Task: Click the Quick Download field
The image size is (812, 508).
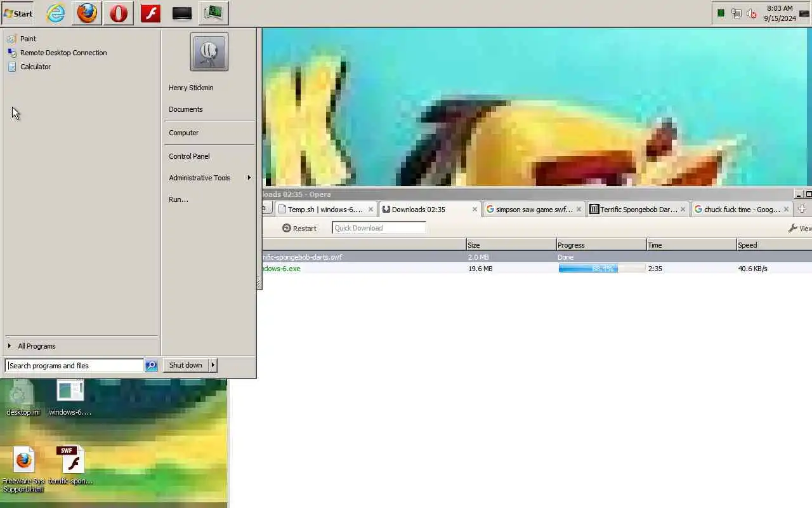Action: (379, 228)
